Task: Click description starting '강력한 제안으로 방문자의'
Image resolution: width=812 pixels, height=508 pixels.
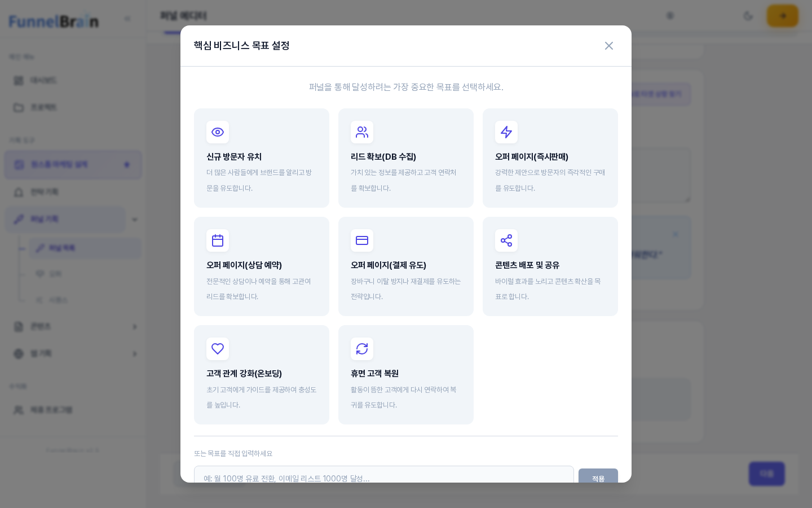Action: point(550,180)
